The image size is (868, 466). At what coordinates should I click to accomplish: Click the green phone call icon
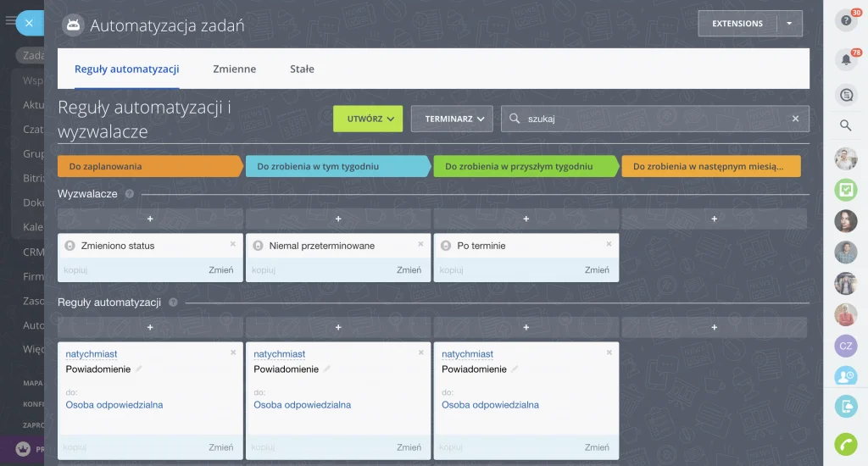click(845, 444)
